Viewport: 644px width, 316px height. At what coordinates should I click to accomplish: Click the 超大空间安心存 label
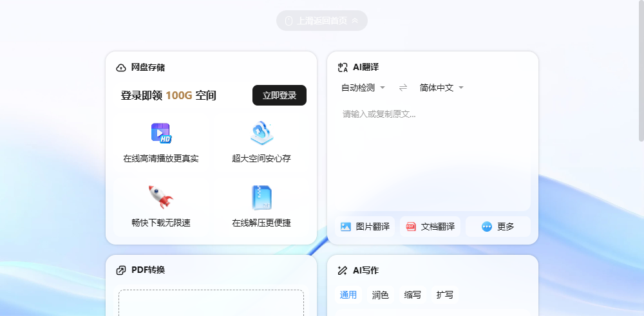pyautogui.click(x=261, y=158)
